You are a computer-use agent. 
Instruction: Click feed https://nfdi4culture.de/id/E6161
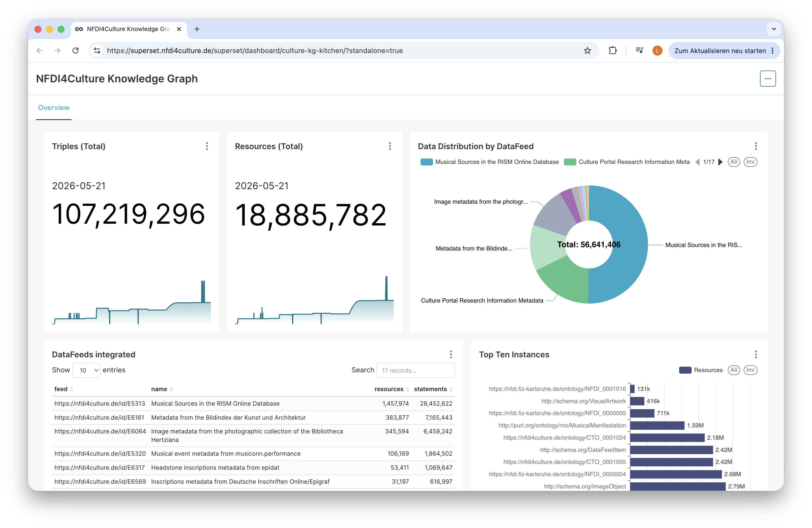coord(99,417)
